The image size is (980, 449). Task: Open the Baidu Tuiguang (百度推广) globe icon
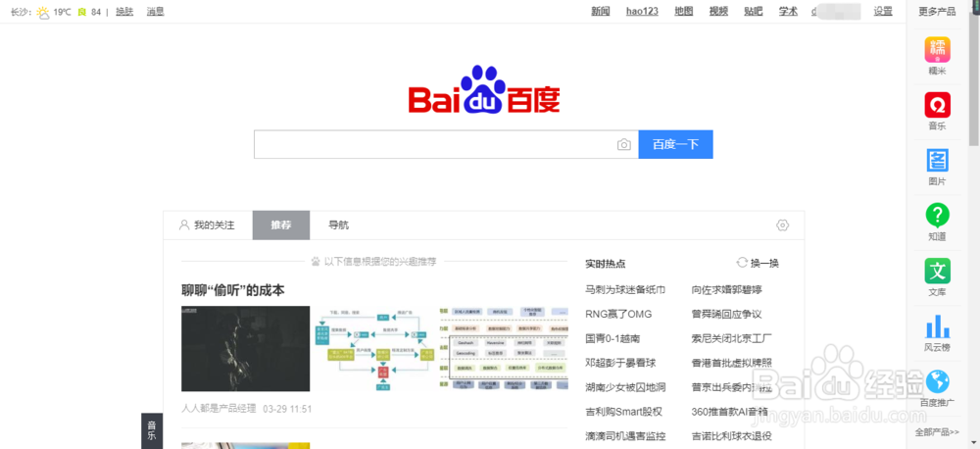(x=937, y=380)
